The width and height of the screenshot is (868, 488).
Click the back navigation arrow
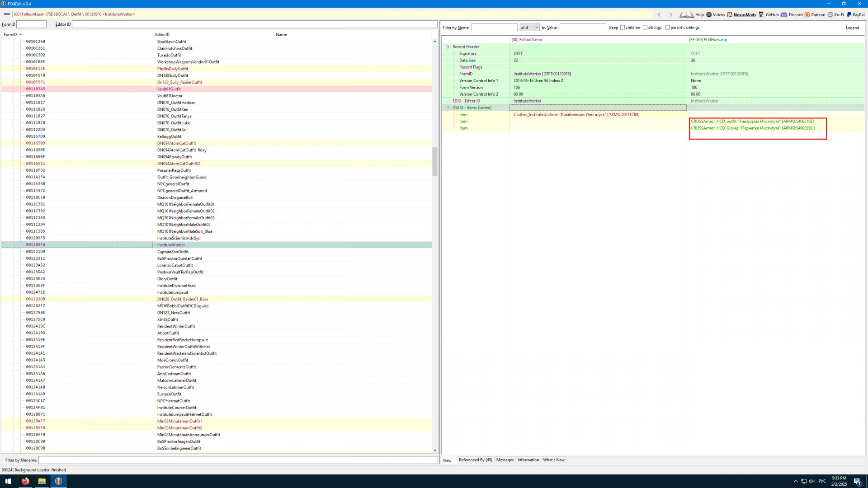pyautogui.click(x=659, y=14)
